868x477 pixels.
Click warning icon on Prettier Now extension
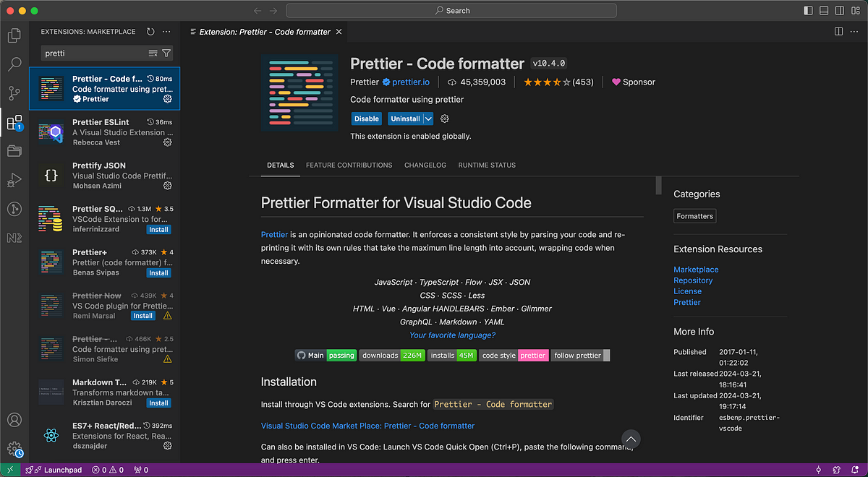168,316
